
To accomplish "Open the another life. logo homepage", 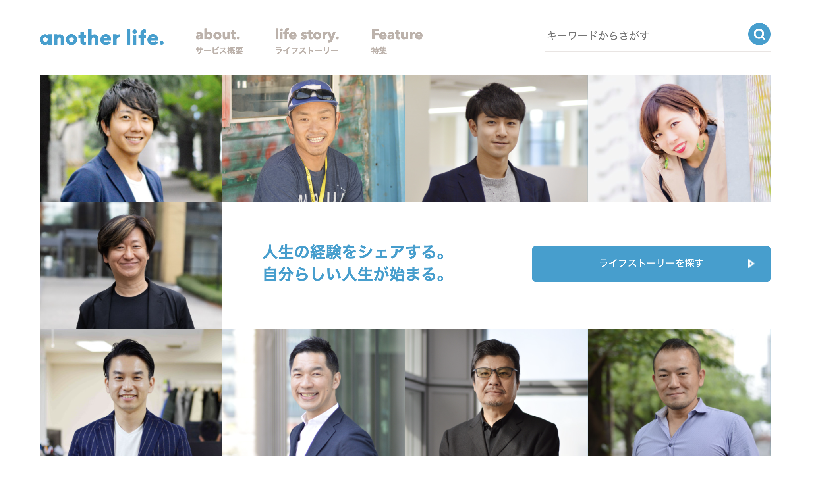I will click(102, 38).
